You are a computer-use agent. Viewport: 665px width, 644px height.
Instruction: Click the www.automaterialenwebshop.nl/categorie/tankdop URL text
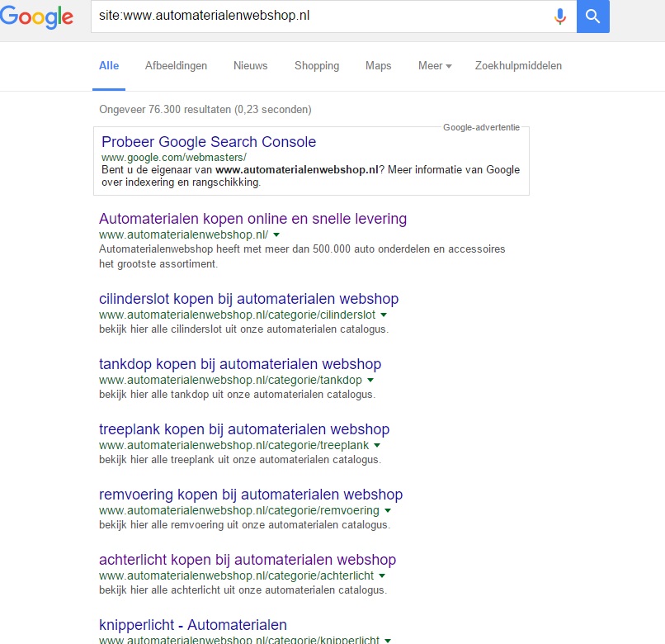click(x=230, y=380)
